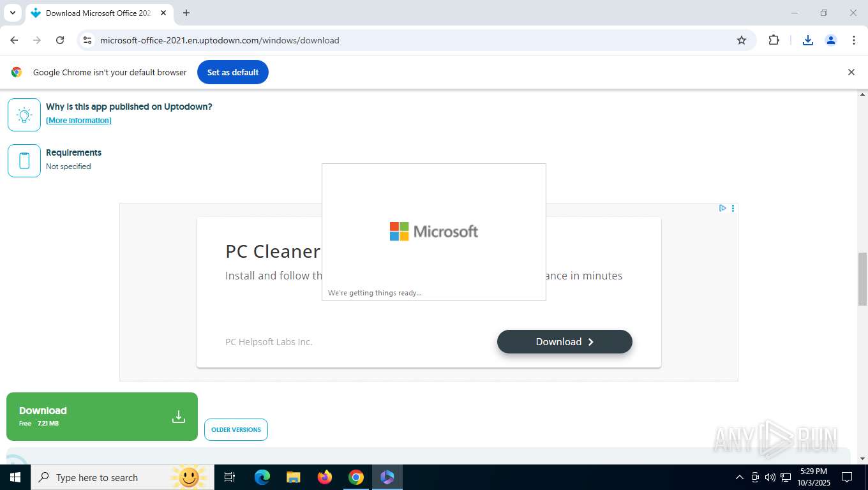The width and height of the screenshot is (868, 490).
Task: Open site information icon in address bar
Action: (x=87, y=40)
